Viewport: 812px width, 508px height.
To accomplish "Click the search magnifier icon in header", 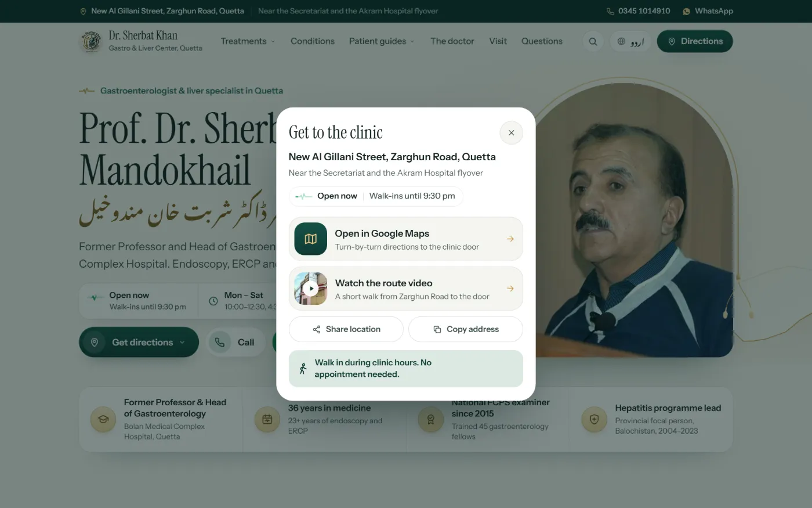I will [593, 41].
